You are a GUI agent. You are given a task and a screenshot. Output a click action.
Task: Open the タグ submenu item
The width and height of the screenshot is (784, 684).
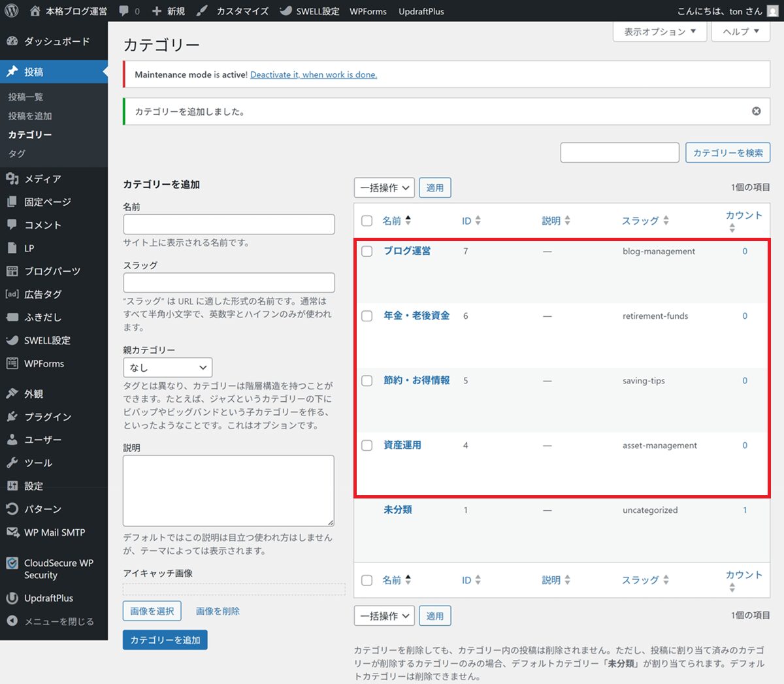click(x=17, y=154)
